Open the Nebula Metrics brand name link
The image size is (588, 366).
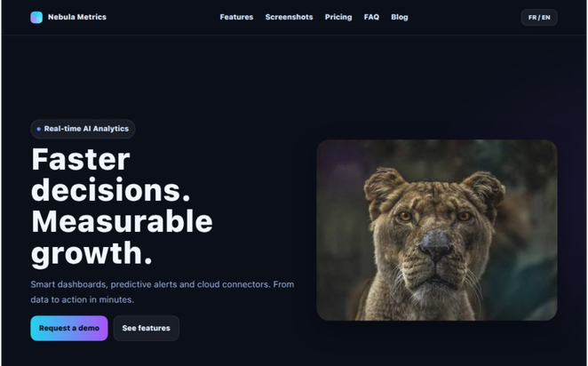(x=77, y=17)
